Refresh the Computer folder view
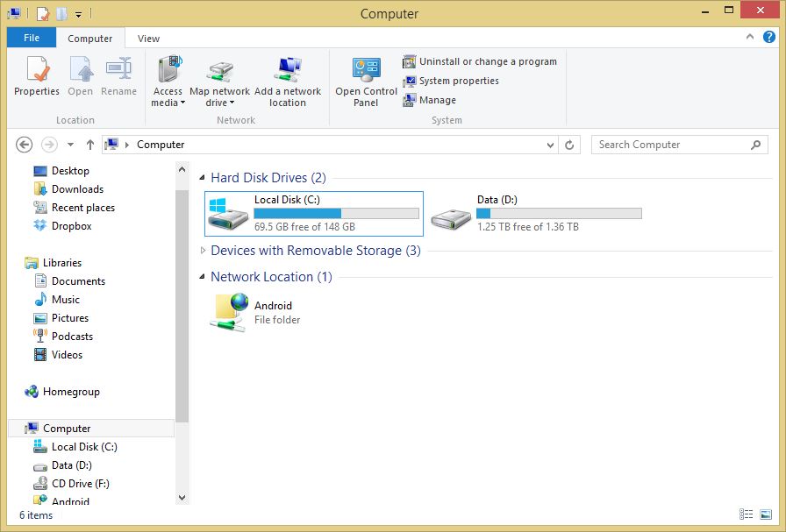 click(x=569, y=145)
